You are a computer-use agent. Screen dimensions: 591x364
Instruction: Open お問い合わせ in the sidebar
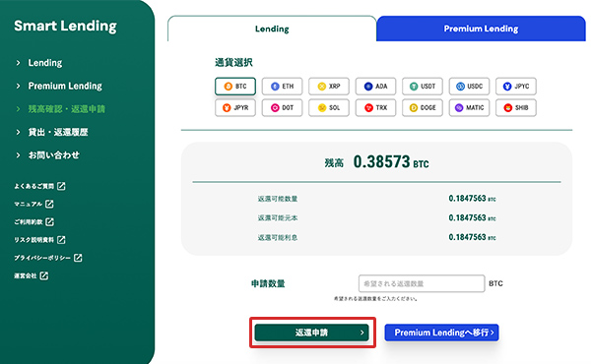53,155
